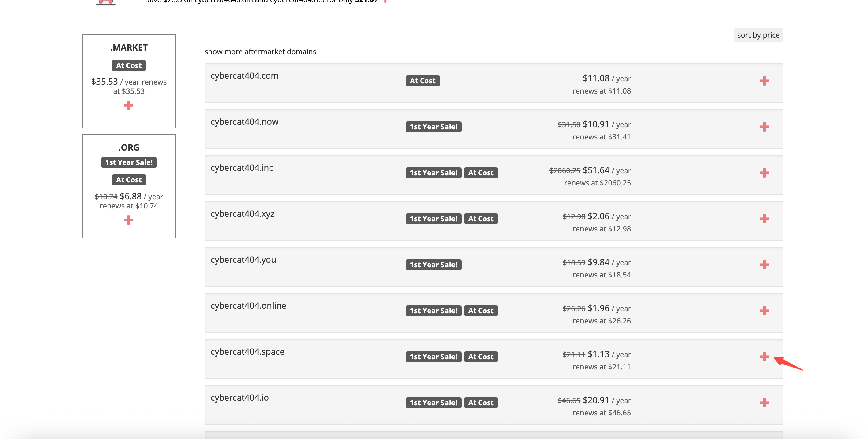Add .MARKET domain with plus icon
The height and width of the screenshot is (439, 868).
pyautogui.click(x=128, y=105)
